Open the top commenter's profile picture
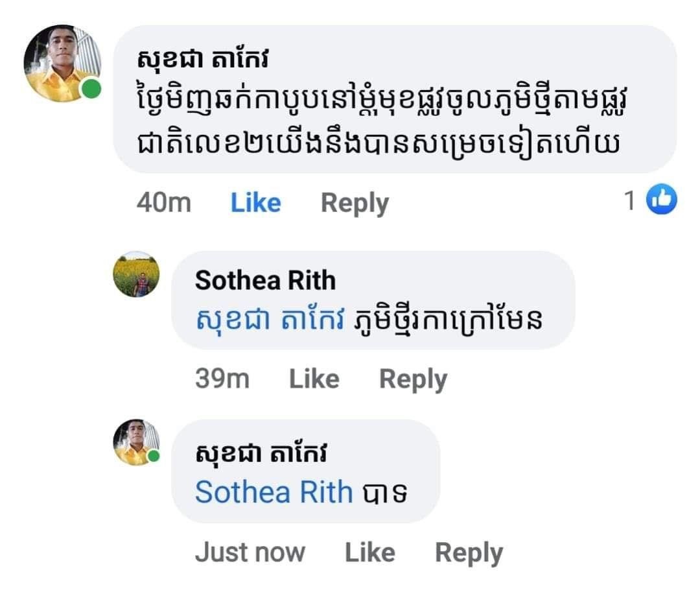 62,64
